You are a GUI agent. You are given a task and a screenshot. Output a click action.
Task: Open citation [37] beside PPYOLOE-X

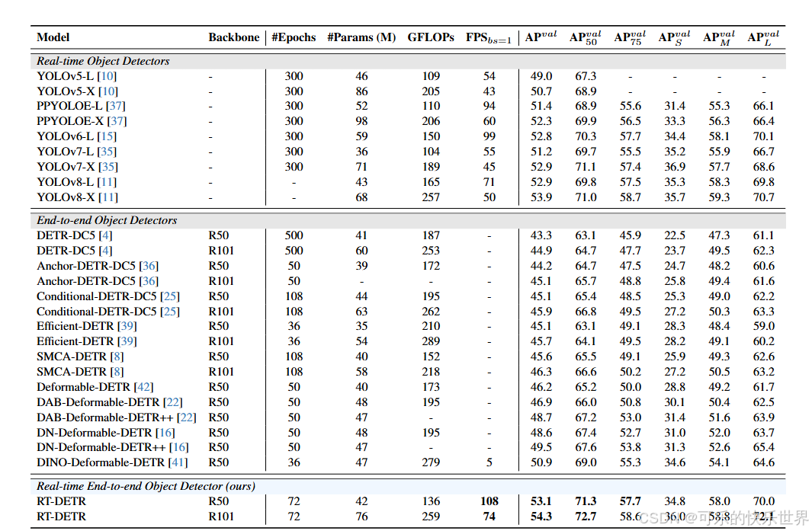pos(117,121)
